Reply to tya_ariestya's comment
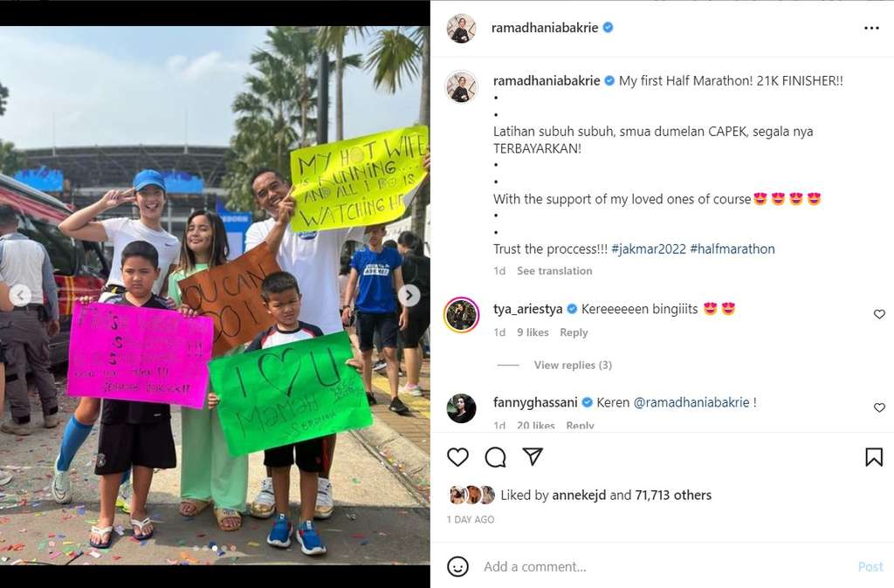 (x=574, y=332)
